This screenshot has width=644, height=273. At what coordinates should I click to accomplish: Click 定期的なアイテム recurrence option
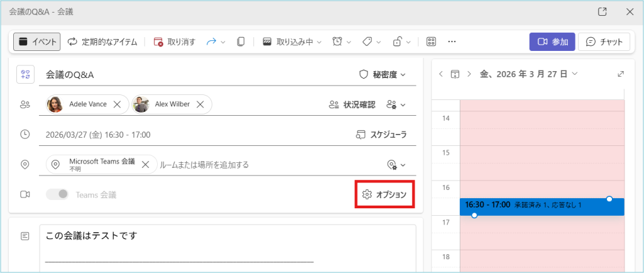tap(102, 42)
